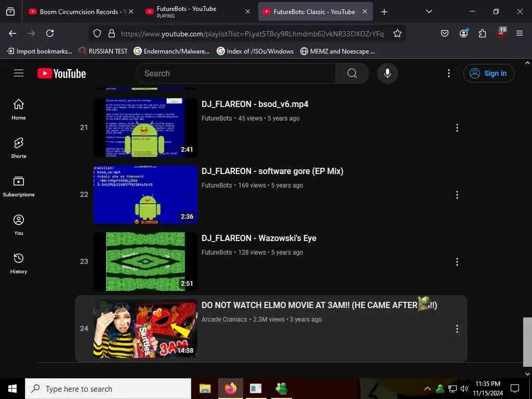Click the page vertical scrollbar thumb
The image size is (532, 399).
[x=527, y=342]
